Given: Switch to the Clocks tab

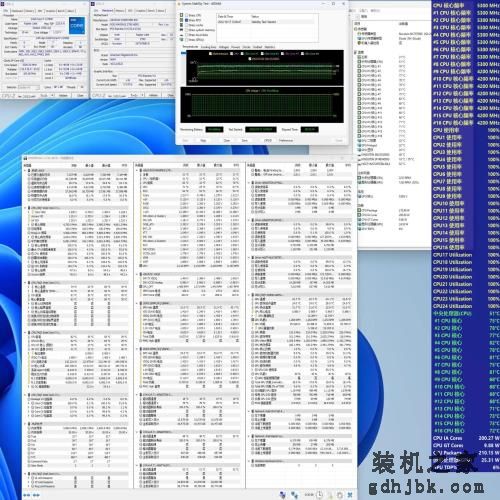Looking at the screenshot, I should 246,47.
